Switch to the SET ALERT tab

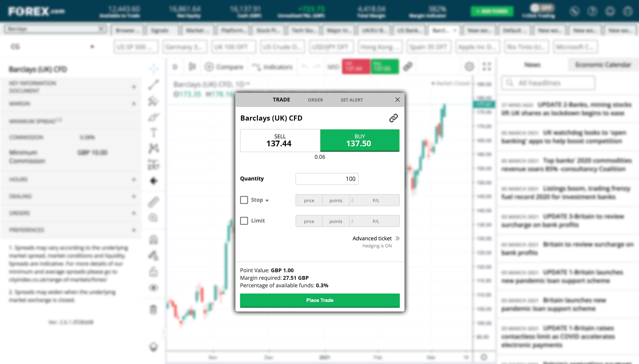(x=351, y=100)
